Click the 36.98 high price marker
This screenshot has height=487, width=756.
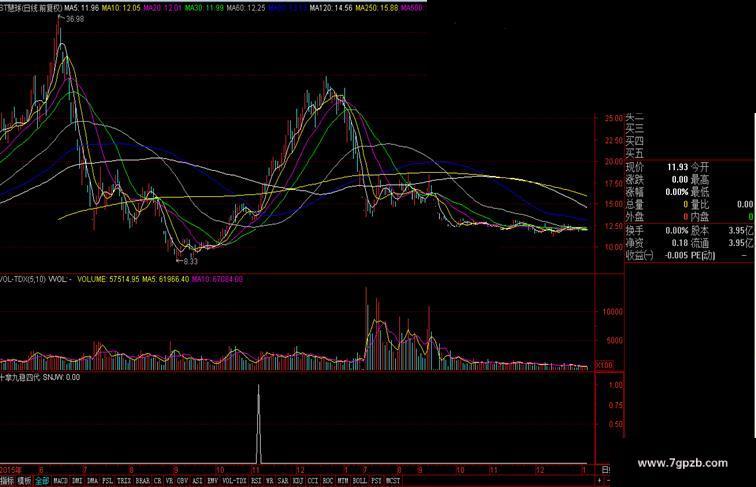(x=75, y=19)
